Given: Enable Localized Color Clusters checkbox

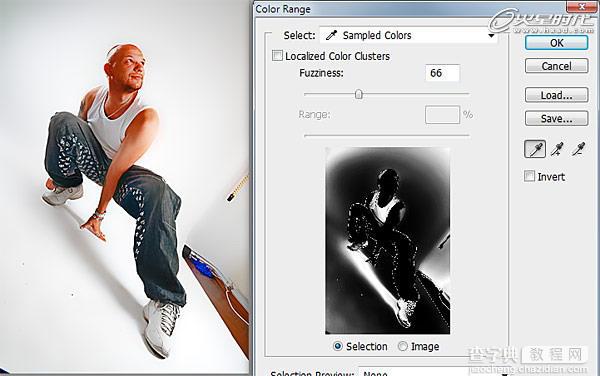Looking at the screenshot, I should pos(277,55).
